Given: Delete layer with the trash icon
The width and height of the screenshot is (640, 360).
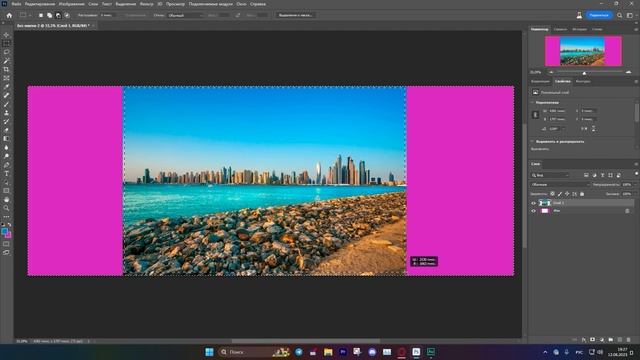Looking at the screenshot, I should tap(628, 340).
